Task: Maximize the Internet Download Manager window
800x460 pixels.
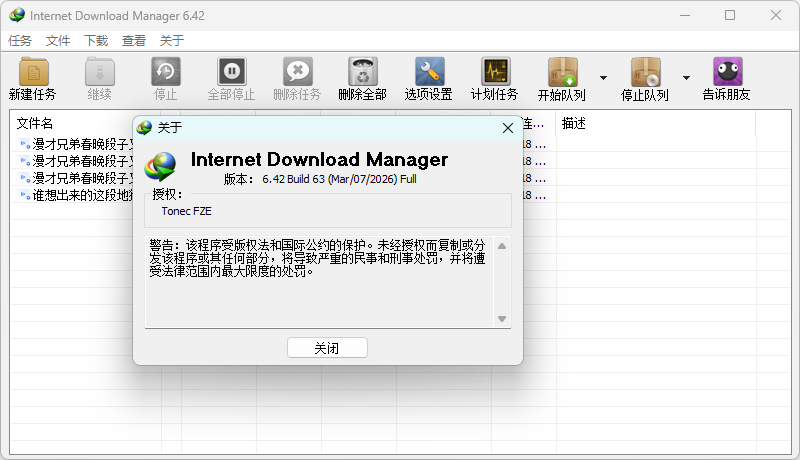Action: pyautogui.click(x=730, y=15)
